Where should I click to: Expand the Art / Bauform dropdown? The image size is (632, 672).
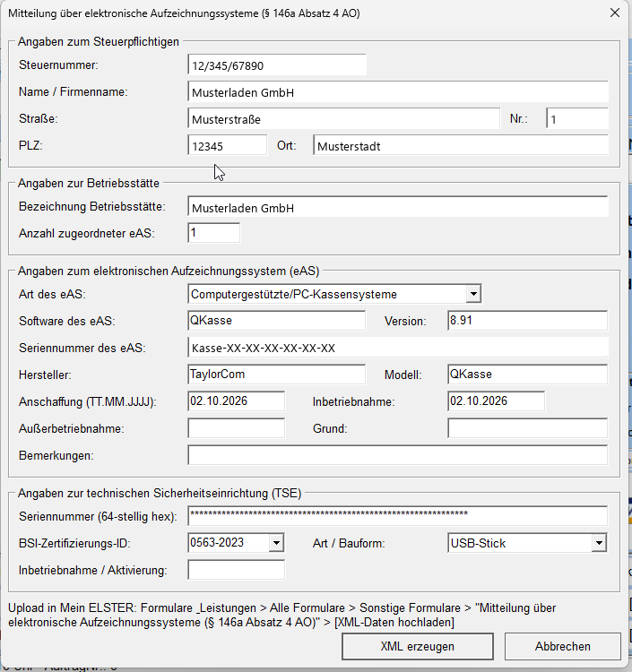pyautogui.click(x=599, y=543)
